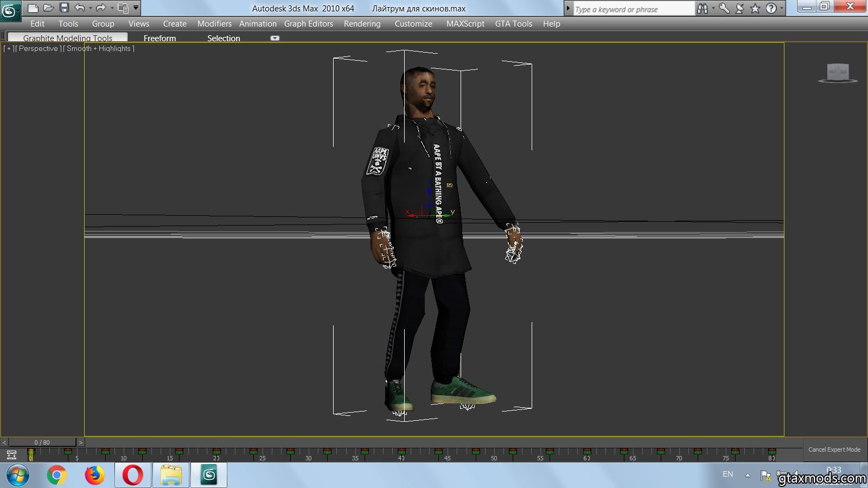Expand the Quick Access toolbar dropdown arrow
Image resolution: width=868 pixels, height=488 pixels.
(x=136, y=8)
